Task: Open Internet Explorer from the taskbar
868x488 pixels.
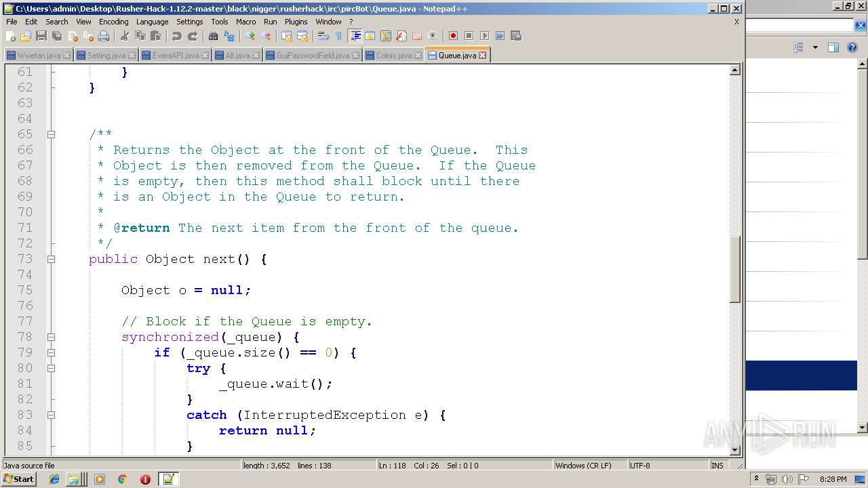Action: [x=54, y=479]
